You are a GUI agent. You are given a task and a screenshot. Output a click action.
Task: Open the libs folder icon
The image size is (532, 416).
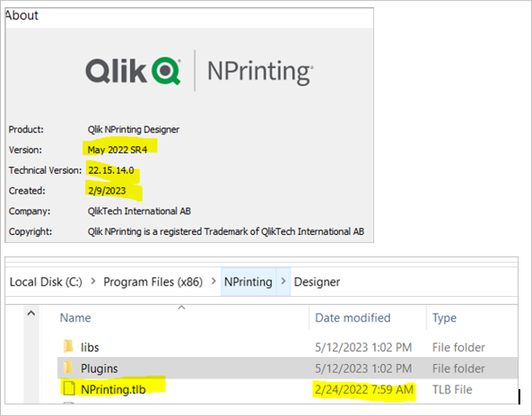pyautogui.click(x=68, y=346)
